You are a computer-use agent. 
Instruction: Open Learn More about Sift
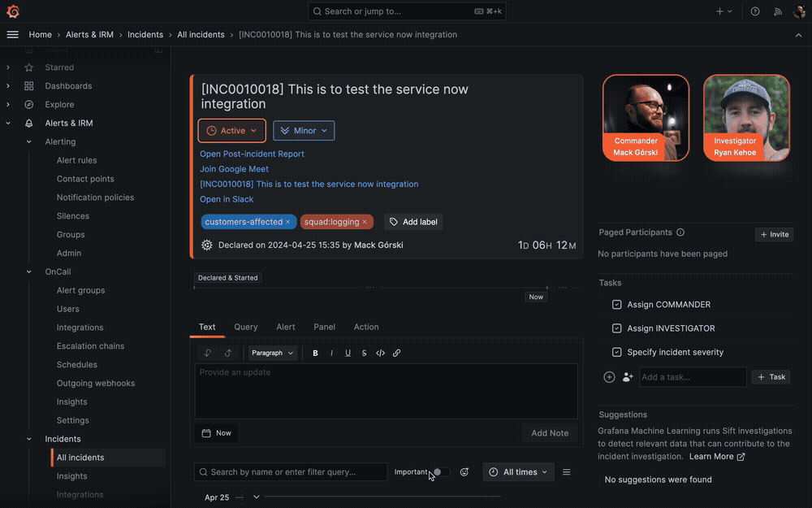click(717, 457)
